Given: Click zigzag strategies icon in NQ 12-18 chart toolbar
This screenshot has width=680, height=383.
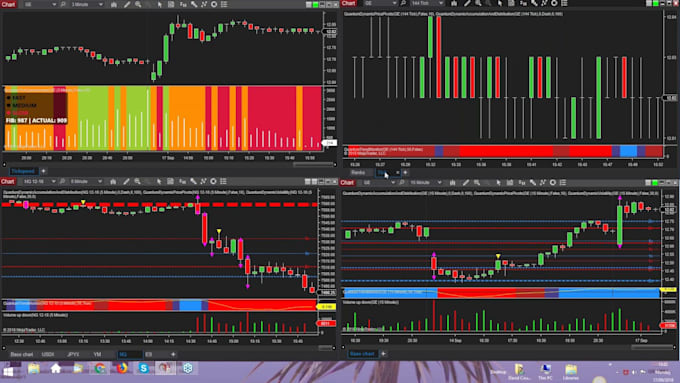Looking at the screenshot, I should (203, 181).
